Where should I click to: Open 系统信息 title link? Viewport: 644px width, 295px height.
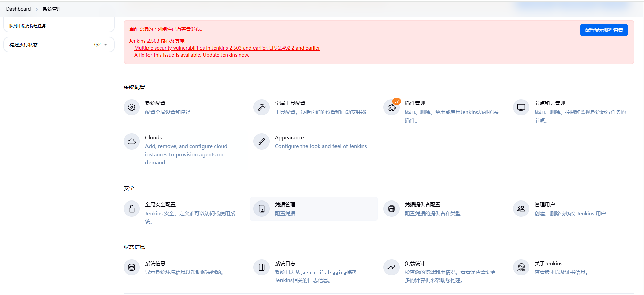(x=155, y=263)
